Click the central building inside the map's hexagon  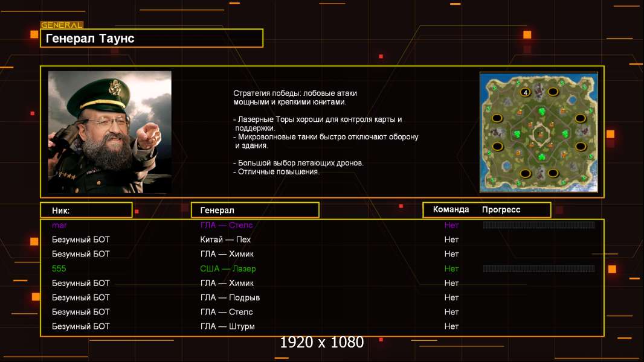[x=538, y=132]
